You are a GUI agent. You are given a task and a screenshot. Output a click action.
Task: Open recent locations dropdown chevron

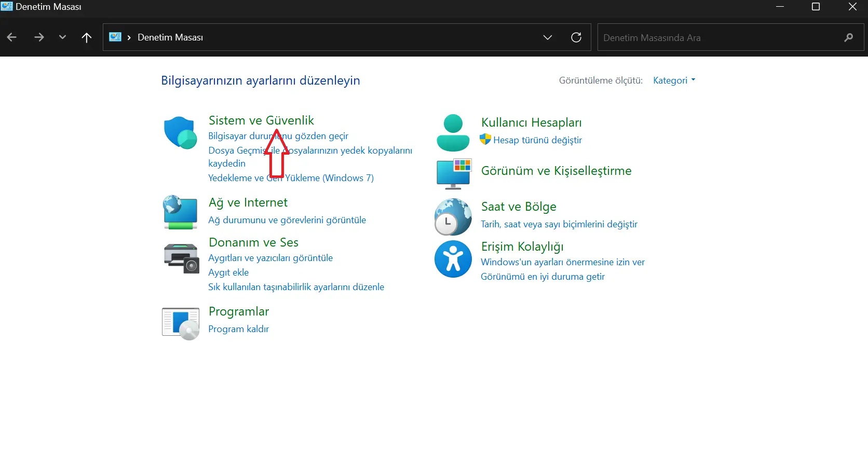[62, 37]
